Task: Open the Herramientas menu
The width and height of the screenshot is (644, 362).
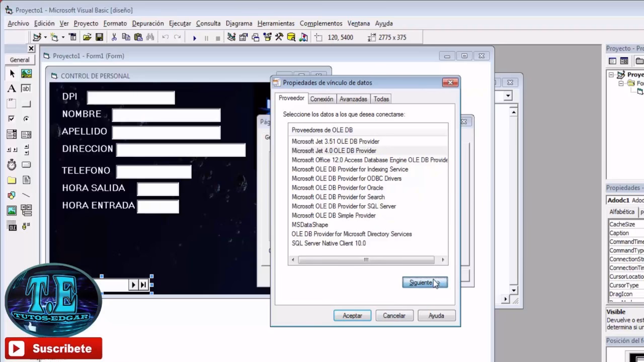Action: click(x=276, y=23)
